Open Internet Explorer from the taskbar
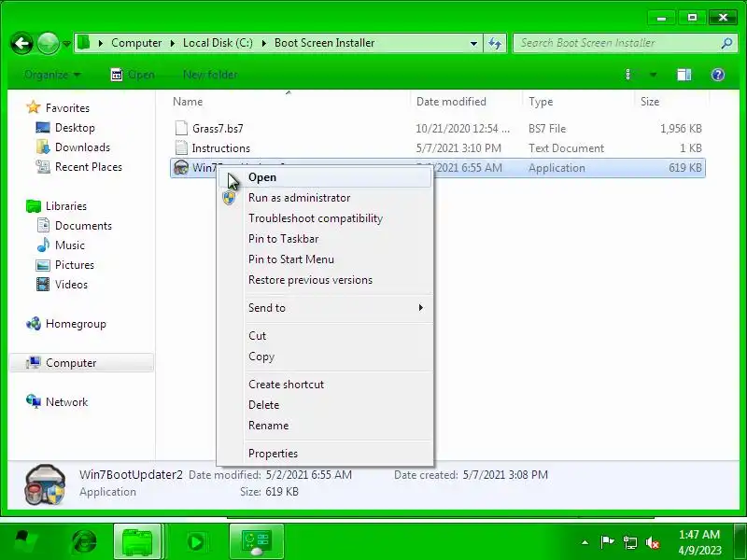747x560 pixels. click(x=84, y=541)
